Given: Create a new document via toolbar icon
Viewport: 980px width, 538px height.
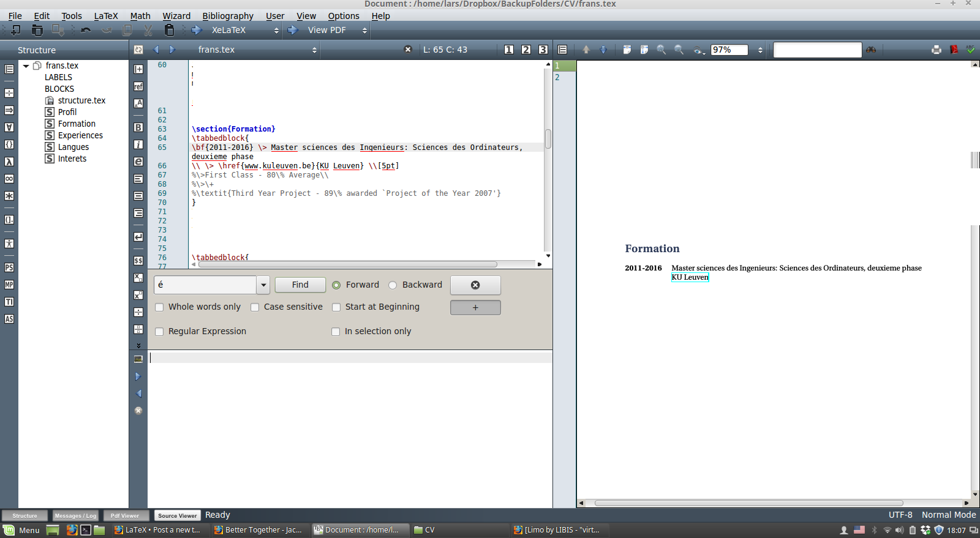Looking at the screenshot, I should pos(15,30).
